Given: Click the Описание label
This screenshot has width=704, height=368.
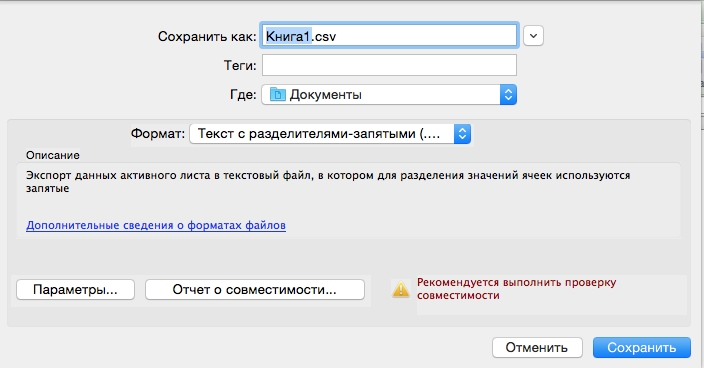Looking at the screenshot, I should 53,155.
